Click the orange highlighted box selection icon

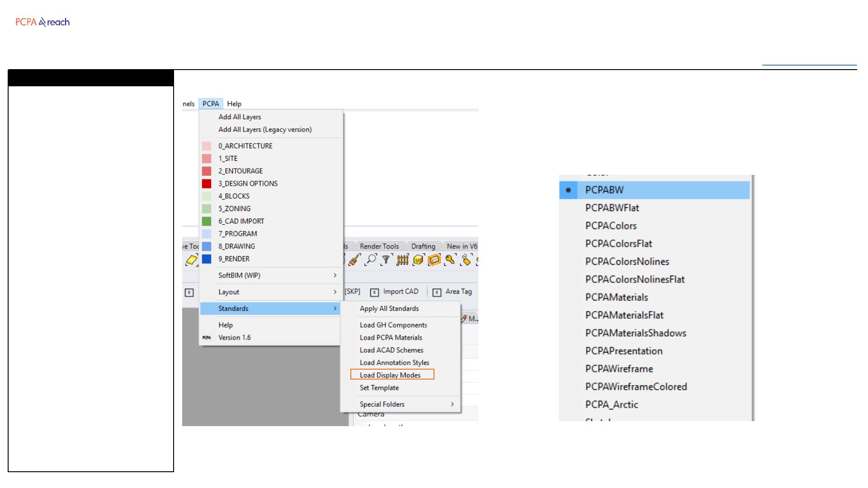point(434,259)
